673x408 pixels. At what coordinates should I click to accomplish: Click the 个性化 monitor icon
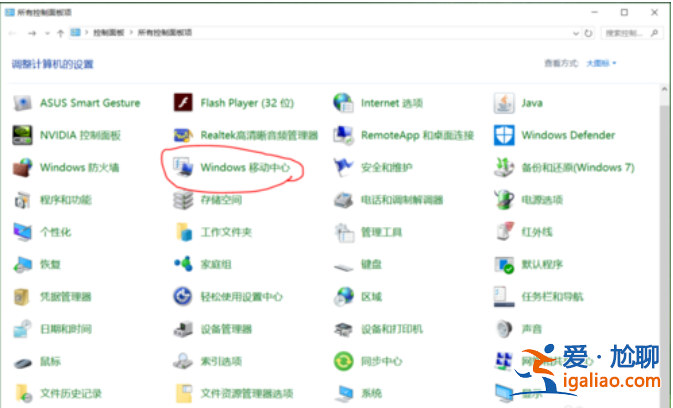(22, 232)
